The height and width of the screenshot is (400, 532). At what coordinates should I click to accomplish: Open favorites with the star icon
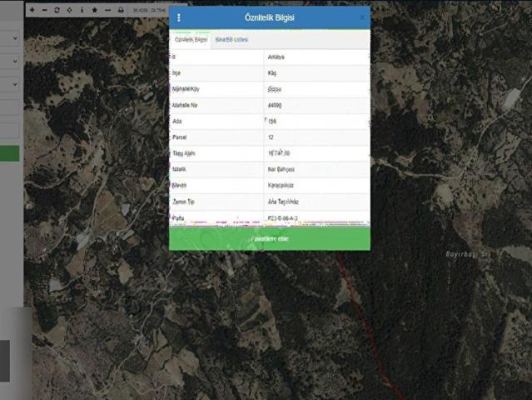pos(94,10)
